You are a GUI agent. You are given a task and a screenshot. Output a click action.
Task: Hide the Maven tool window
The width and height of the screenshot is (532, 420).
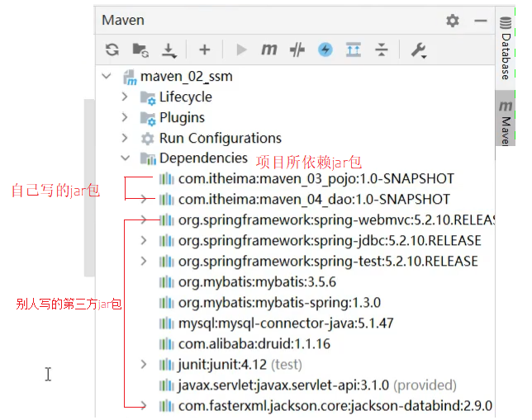480,21
